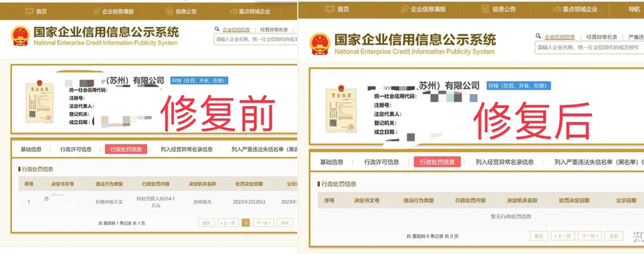Image resolution: width=644 pixels, height=254 pixels.
Task: Click 末页 pagination button in left screenshot
Action: click(x=285, y=223)
